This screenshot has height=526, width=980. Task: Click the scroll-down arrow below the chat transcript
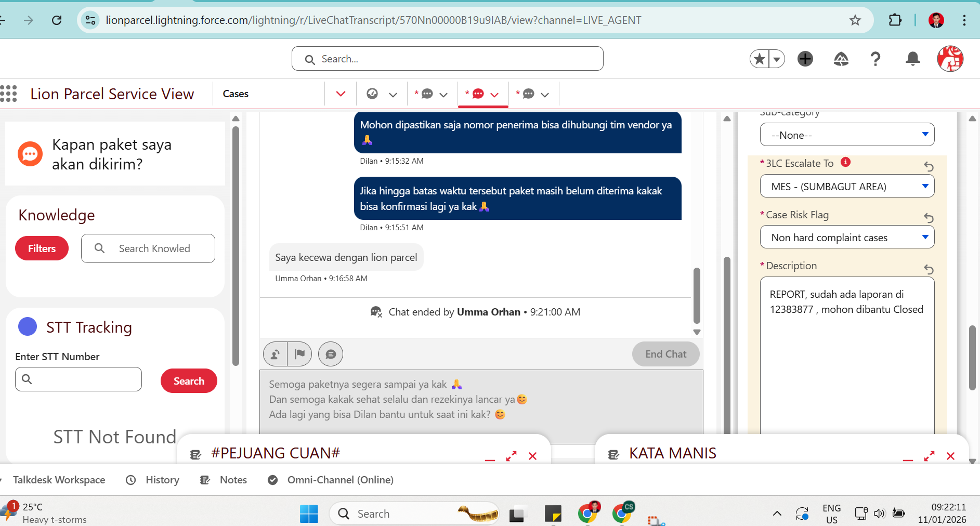coord(697,332)
